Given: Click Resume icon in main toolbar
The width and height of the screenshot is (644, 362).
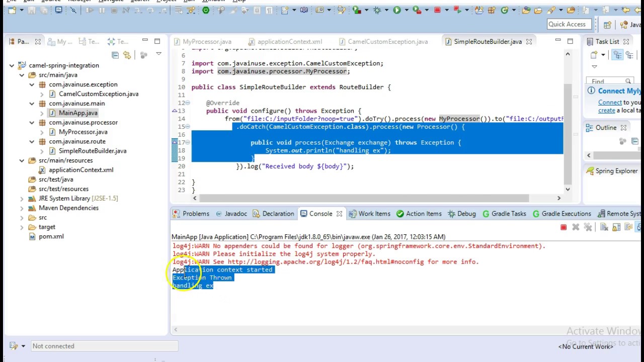Looking at the screenshot, I should pos(90,10).
